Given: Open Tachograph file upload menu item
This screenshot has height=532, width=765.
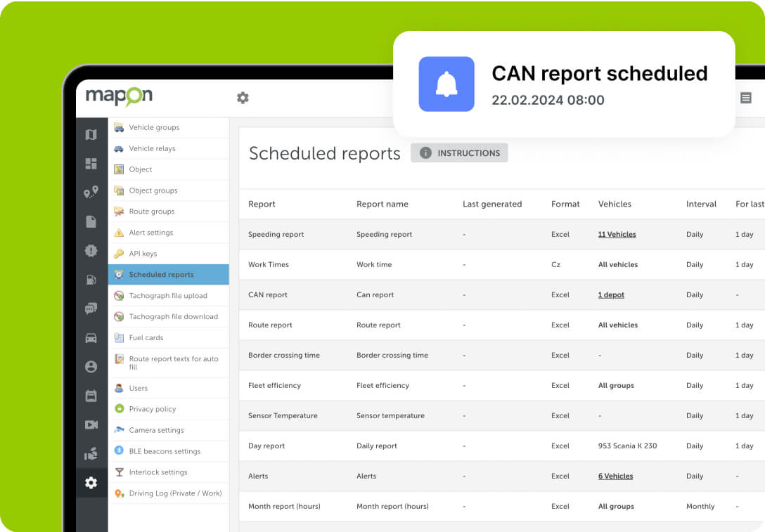Looking at the screenshot, I should coord(167,296).
